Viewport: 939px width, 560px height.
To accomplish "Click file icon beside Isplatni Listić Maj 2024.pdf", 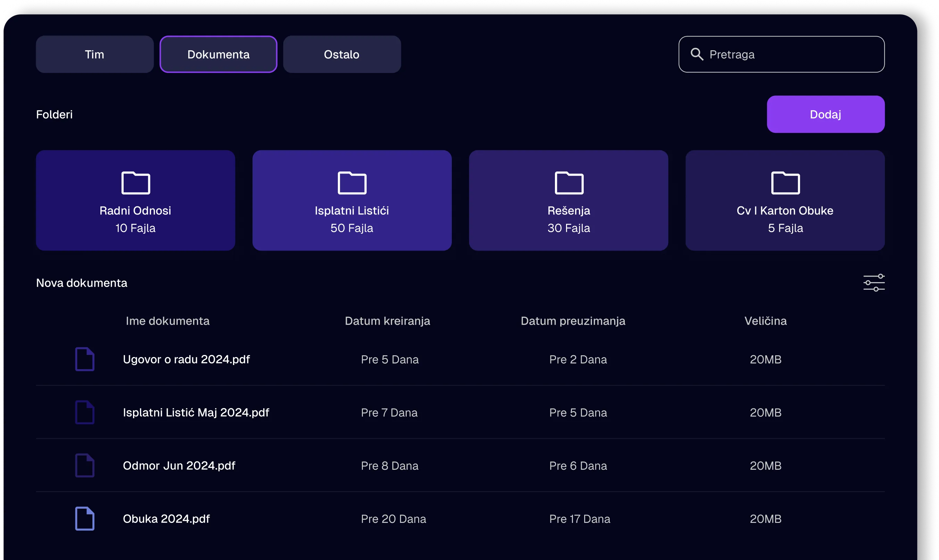I will point(85,412).
